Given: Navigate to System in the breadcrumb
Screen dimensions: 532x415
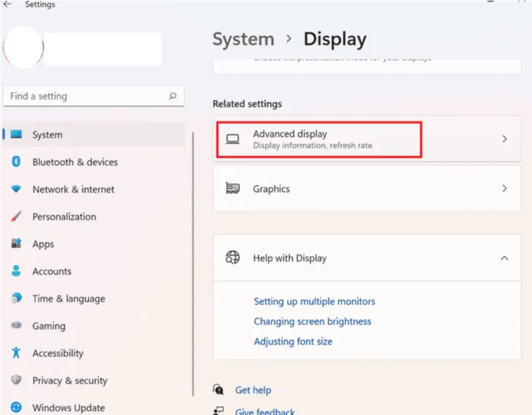Looking at the screenshot, I should click(x=243, y=39).
